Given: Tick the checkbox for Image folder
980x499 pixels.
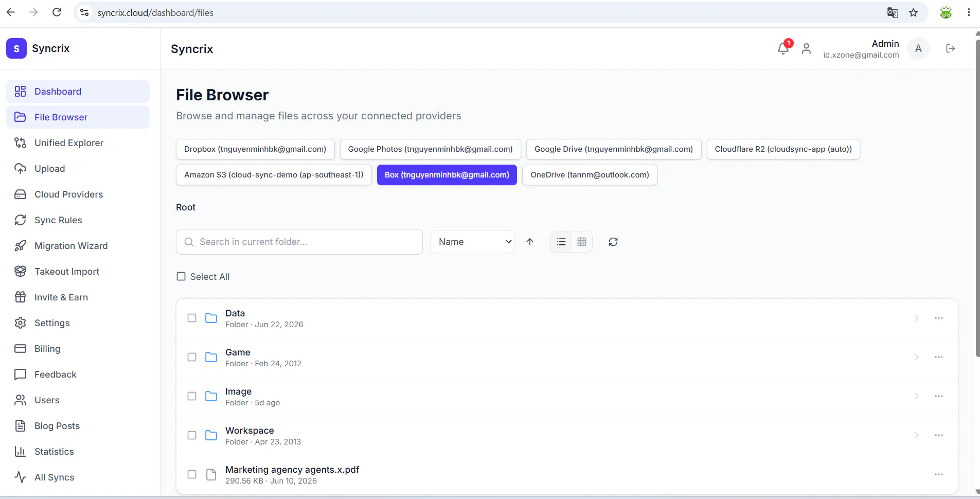Looking at the screenshot, I should coord(192,396).
